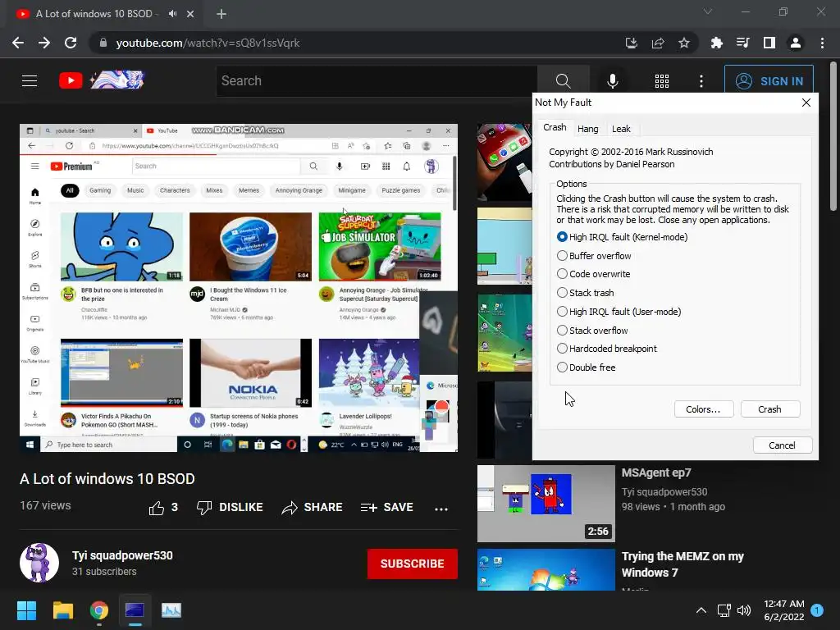The width and height of the screenshot is (840, 630).
Task: Open Chrome tab search dropdown chevron
Action: pyautogui.click(x=708, y=11)
